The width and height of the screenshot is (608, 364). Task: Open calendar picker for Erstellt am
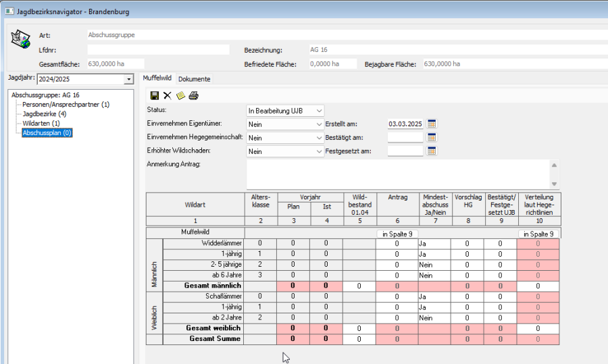432,124
